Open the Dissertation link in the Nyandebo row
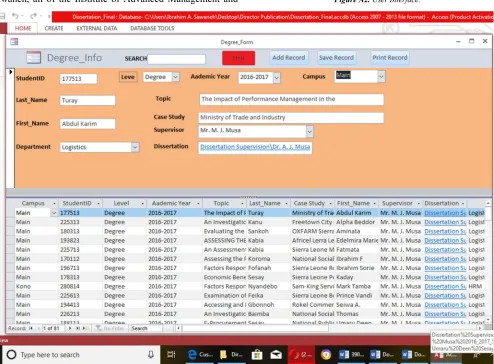This screenshot has height=364, width=494. pyautogui.click(x=445, y=286)
